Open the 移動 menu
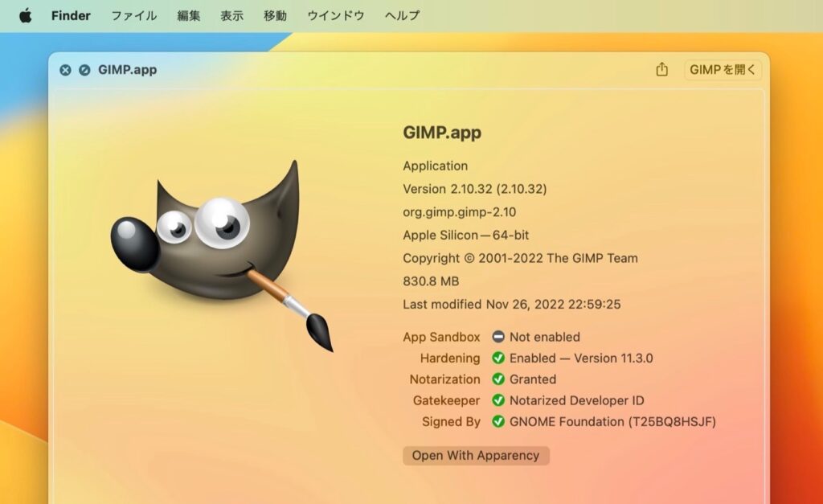Screen dimensions: 823x504 276,14
